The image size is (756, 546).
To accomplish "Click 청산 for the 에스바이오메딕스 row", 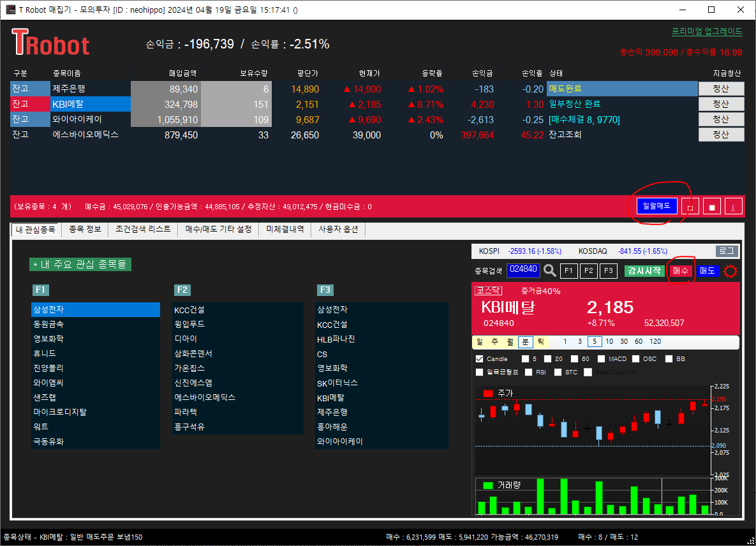I will [721, 135].
